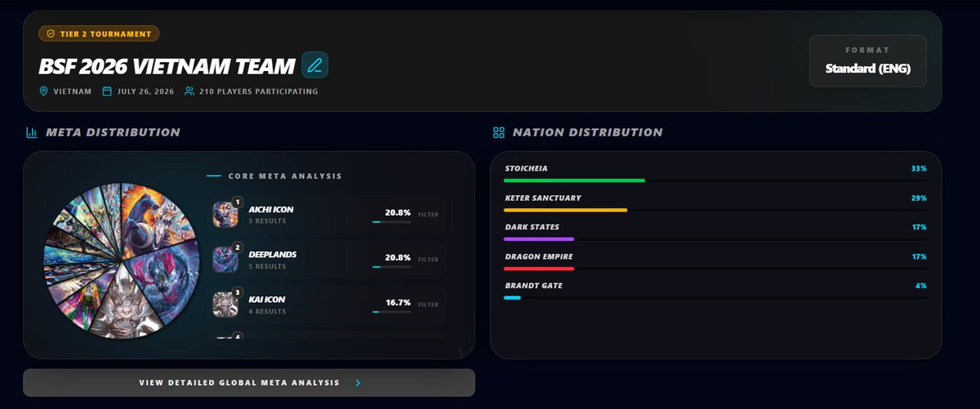Image resolution: width=980 pixels, height=409 pixels.
Task: Click the meta list vertical scrollbar
Action: click(x=452, y=215)
